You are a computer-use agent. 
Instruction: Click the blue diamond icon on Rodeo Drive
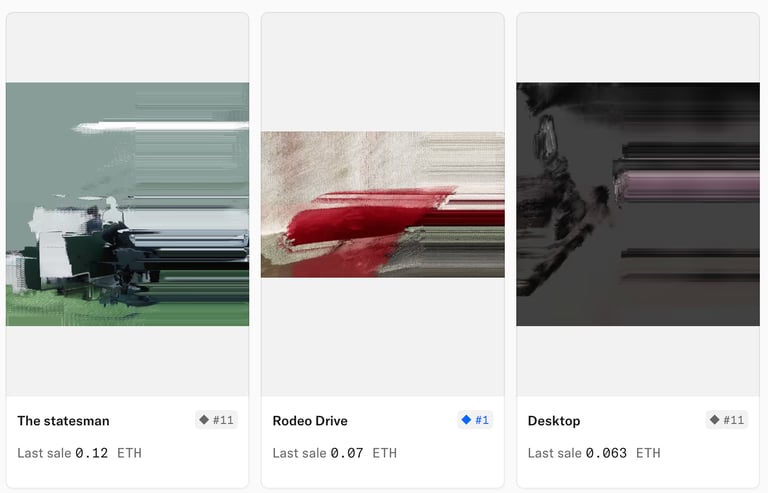466,420
